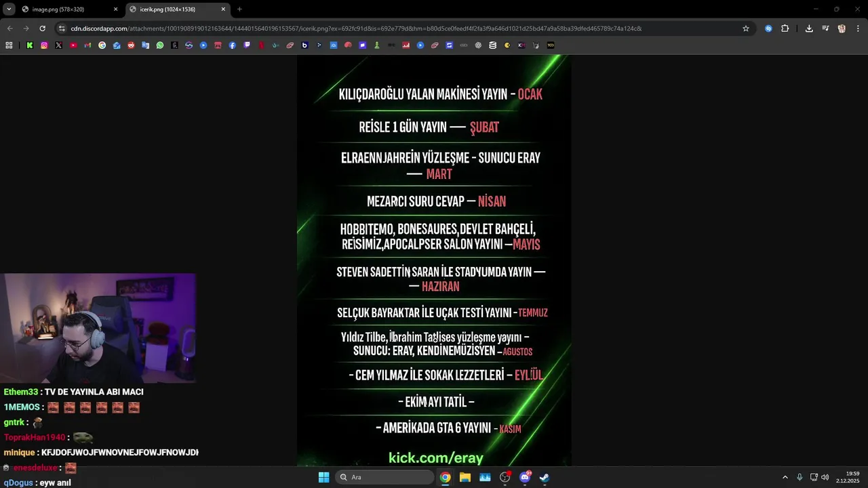This screenshot has width=868, height=488.
Task: Click the blue extension icon beside bookmark star
Action: pos(768,28)
